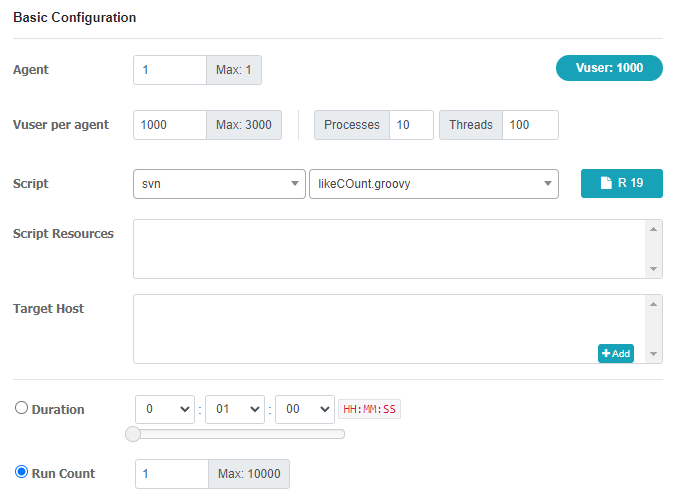Click the Script Resources scroll up arrow

point(653,229)
